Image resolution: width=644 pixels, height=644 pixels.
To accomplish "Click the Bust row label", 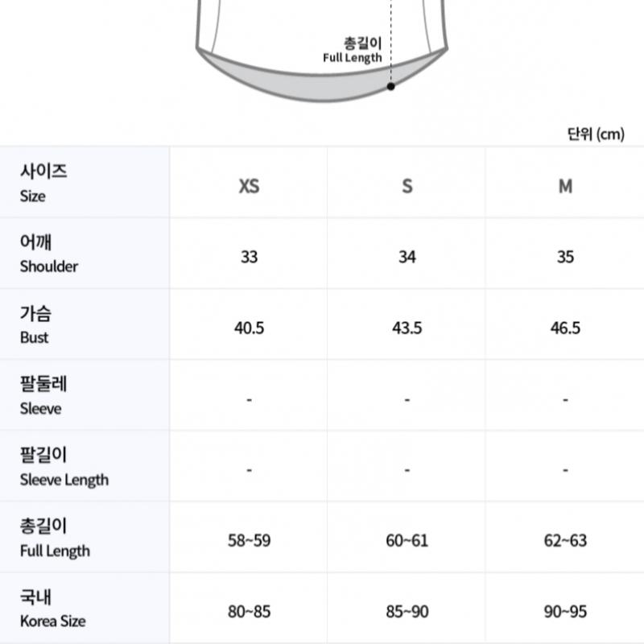I will click(35, 325).
